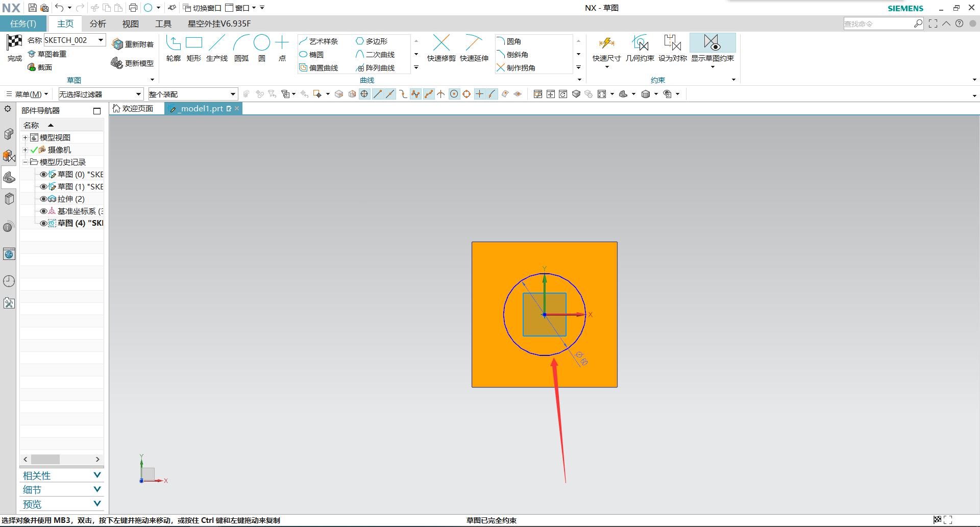Choose the Polygon (多边形) tool
980x527 pixels.
372,41
